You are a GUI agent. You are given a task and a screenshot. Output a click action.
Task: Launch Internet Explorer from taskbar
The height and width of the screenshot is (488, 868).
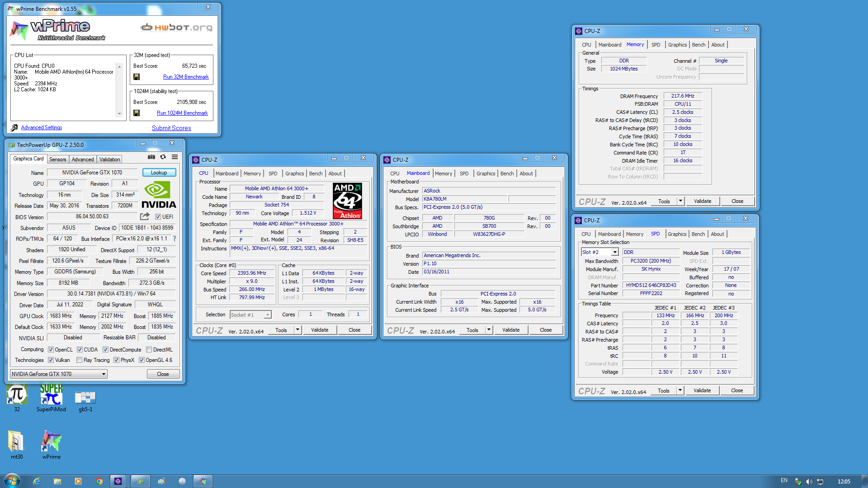point(37,481)
